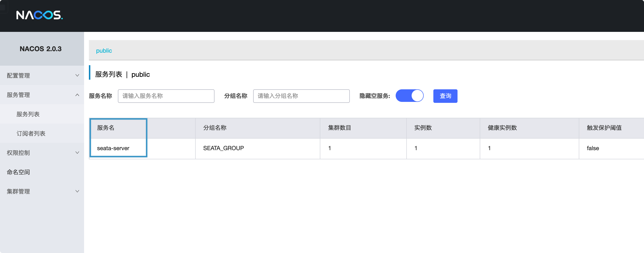Focus the 分组名称 input field

301,96
